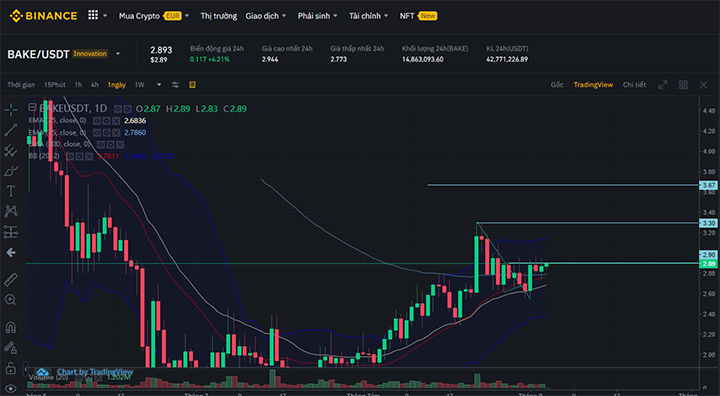720x396 pixels.
Task: Toggle lock all drawing tools
Action: (11, 368)
